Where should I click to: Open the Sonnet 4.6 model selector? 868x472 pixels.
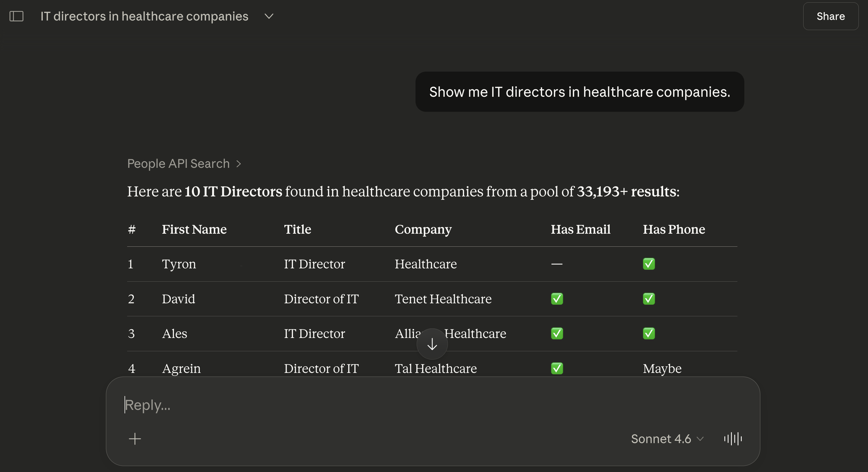(x=667, y=439)
